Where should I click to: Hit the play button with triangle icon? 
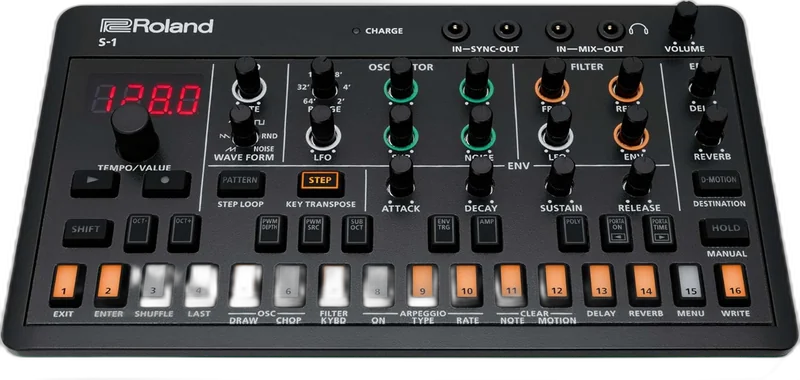point(95,184)
